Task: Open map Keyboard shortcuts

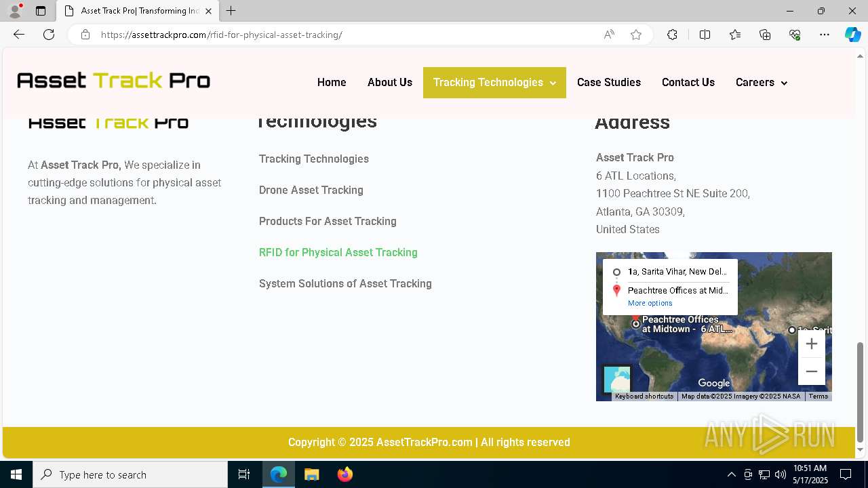Action: pyautogui.click(x=644, y=396)
